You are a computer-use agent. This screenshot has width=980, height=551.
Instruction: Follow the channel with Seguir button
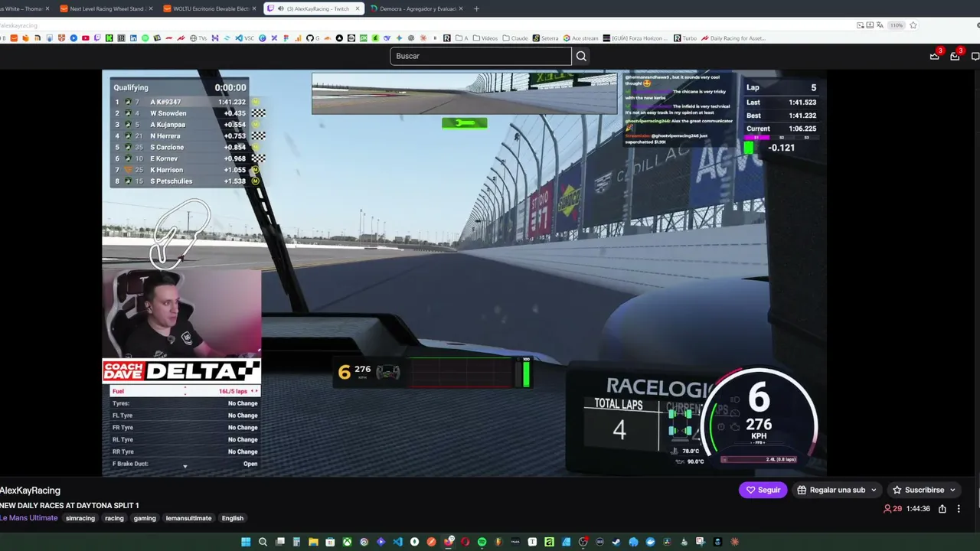[x=763, y=490]
